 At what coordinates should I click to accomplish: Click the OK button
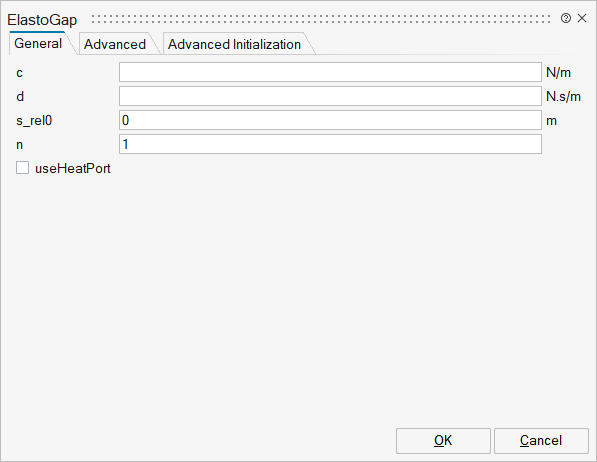443,441
